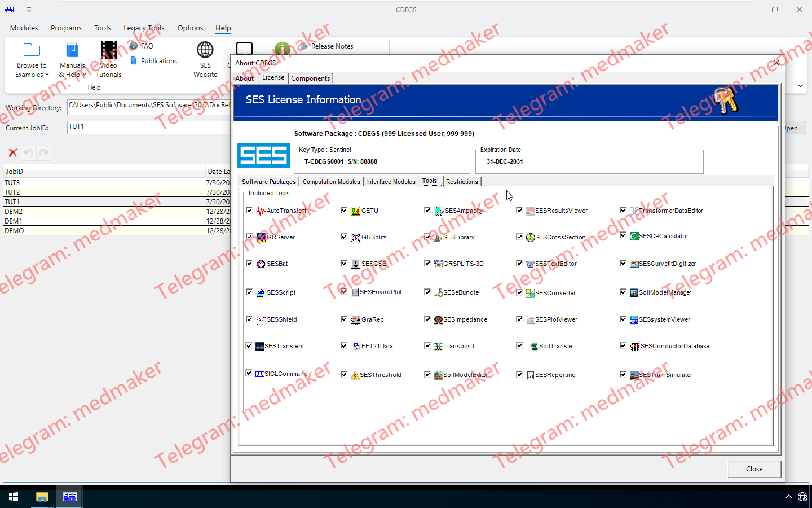
Task: Click the Current JobID input field
Action: tap(148, 128)
